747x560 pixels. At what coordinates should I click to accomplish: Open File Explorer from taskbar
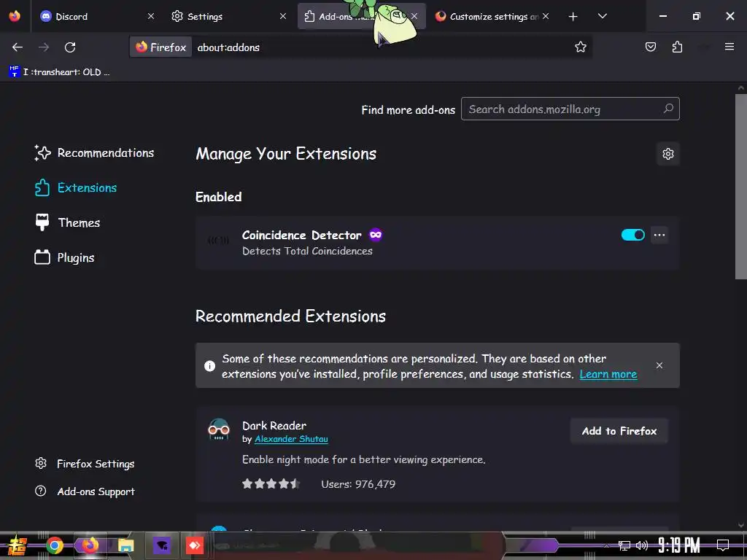coord(125,545)
